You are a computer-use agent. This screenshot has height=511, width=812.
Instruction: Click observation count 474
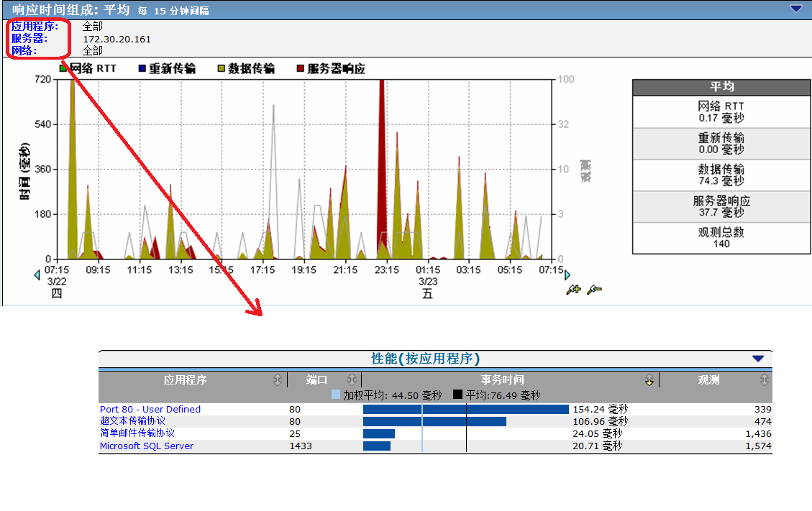(763, 421)
